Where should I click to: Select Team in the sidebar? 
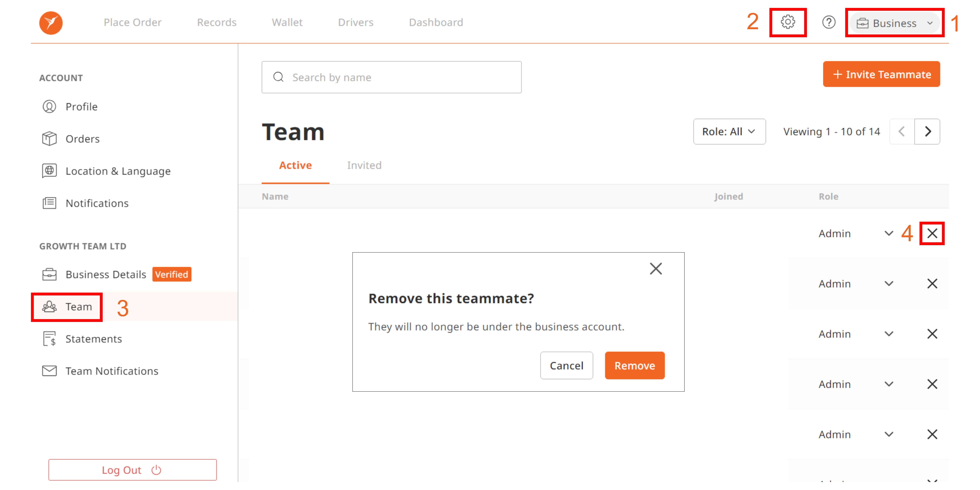click(x=78, y=307)
